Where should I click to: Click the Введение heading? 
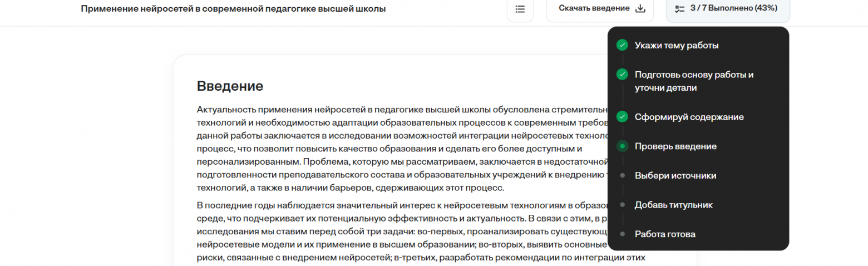(230, 86)
